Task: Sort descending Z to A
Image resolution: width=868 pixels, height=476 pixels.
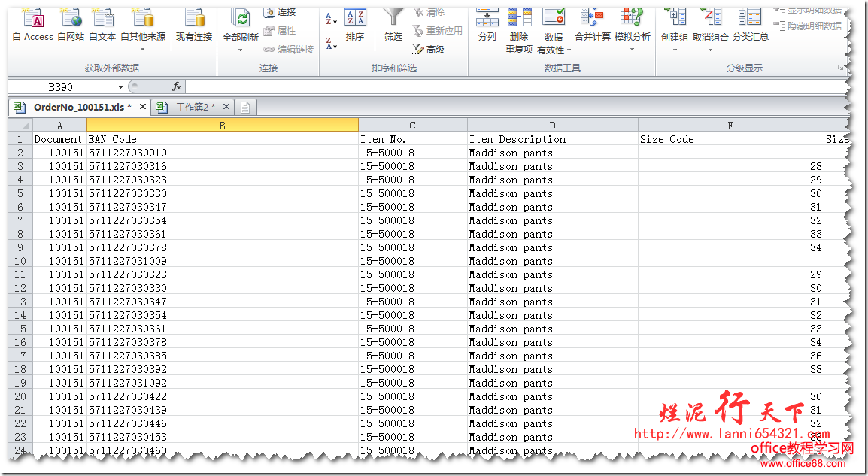Action: [332, 43]
